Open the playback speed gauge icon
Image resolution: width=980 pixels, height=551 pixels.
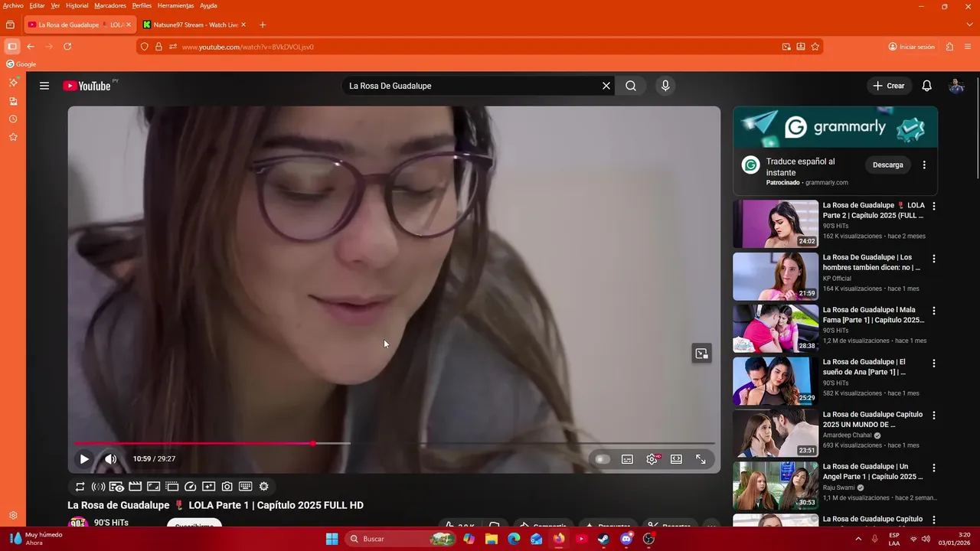191,487
